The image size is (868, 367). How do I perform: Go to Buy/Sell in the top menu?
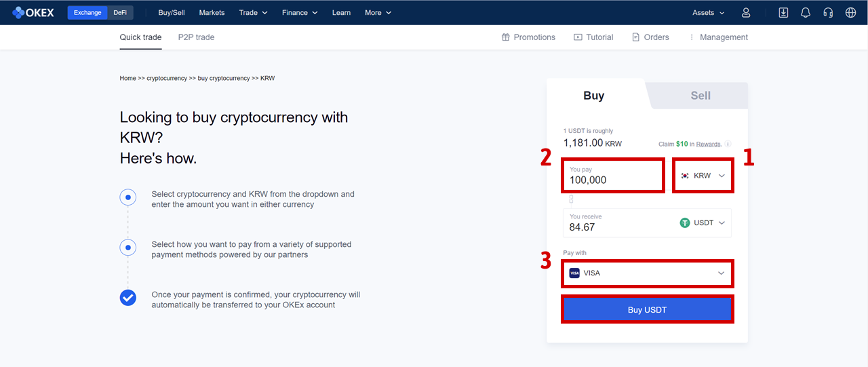point(172,12)
